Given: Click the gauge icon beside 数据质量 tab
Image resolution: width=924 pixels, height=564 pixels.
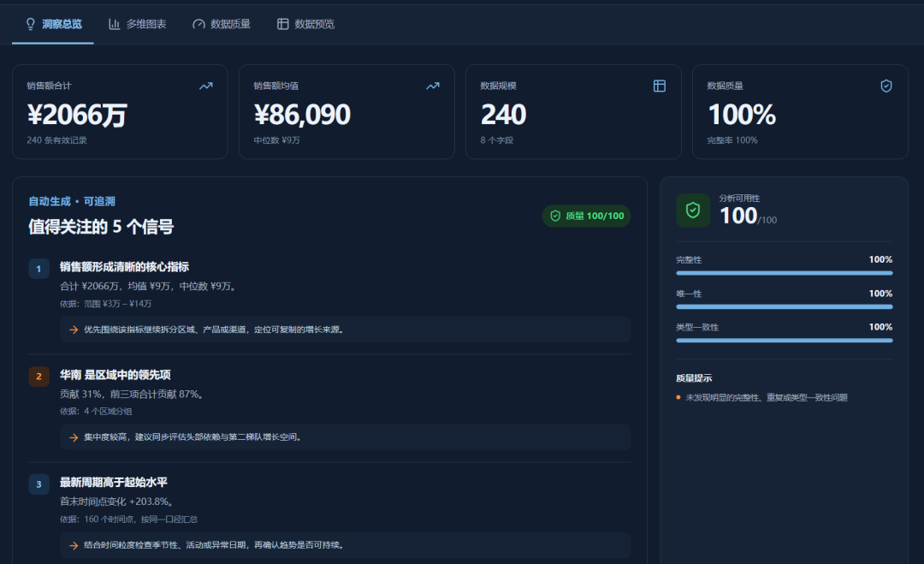Looking at the screenshot, I should tap(198, 24).
